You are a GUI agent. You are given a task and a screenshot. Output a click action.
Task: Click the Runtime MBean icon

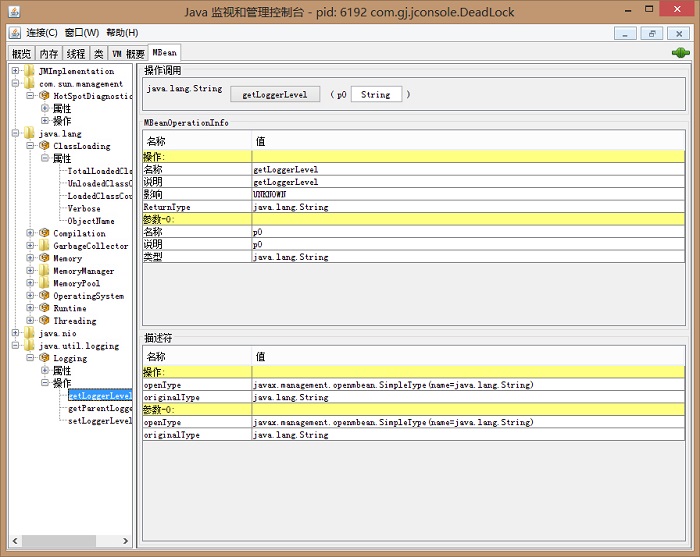click(x=44, y=308)
